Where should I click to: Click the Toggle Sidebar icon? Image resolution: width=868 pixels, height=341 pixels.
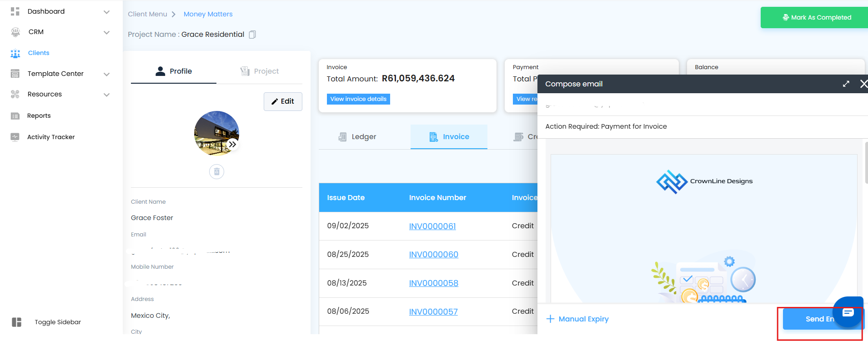coord(17,322)
